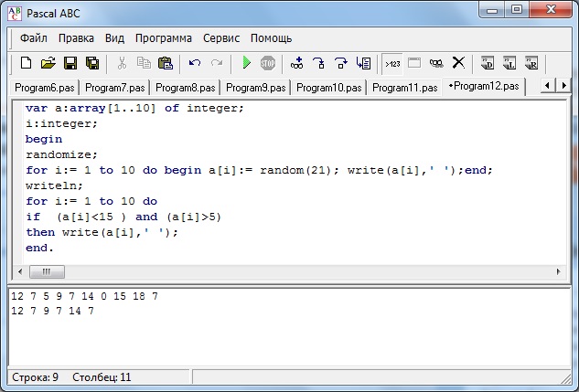Switch to the Program7.pas tab
Image resolution: width=579 pixels, height=392 pixels.
(x=115, y=88)
